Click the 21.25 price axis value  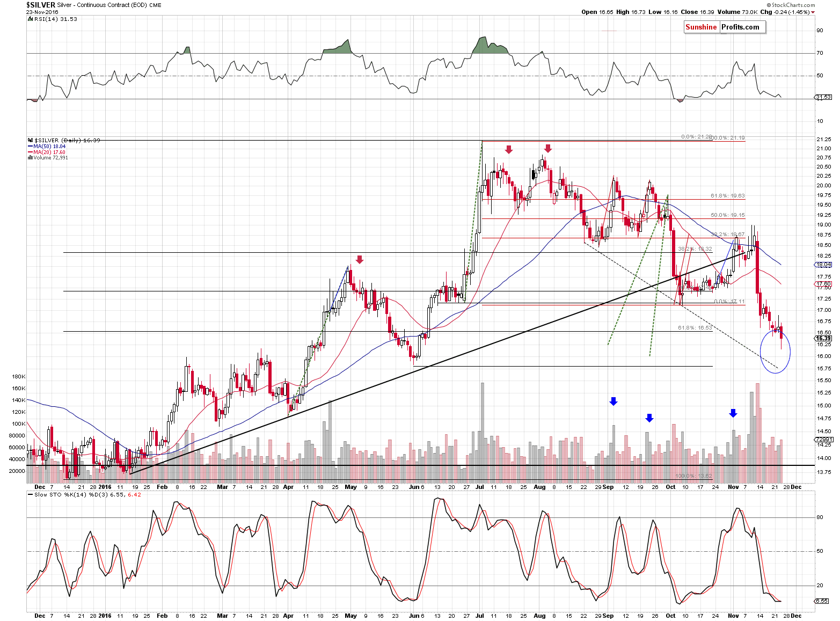click(824, 140)
